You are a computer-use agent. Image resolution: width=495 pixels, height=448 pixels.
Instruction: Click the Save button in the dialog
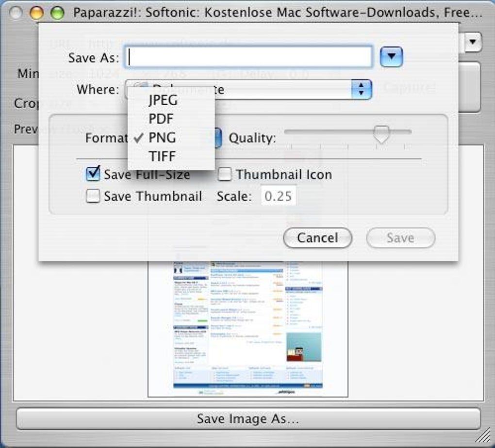pyautogui.click(x=400, y=238)
